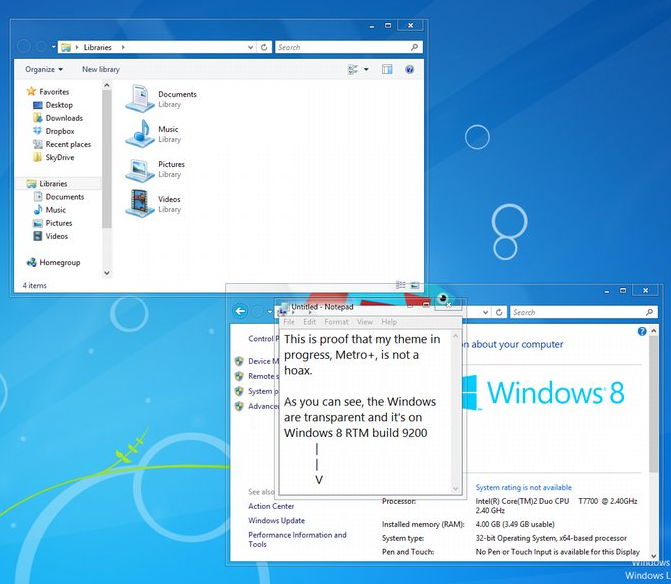Select Documents under Libraries in sidebar
Image resolution: width=671 pixels, height=584 pixels.
(65, 197)
